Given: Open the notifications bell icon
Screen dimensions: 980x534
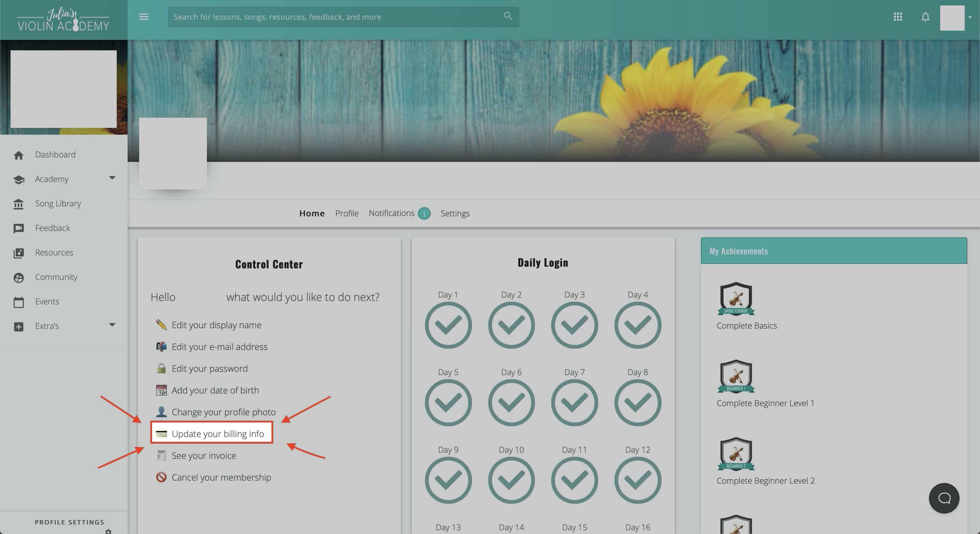Looking at the screenshot, I should click(925, 17).
